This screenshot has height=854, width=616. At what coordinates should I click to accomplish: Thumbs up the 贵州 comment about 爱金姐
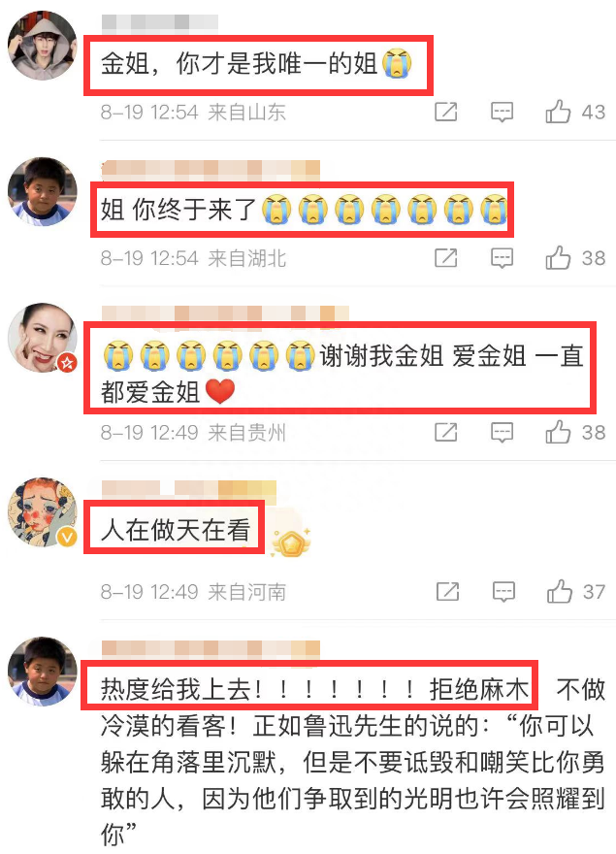(x=558, y=433)
